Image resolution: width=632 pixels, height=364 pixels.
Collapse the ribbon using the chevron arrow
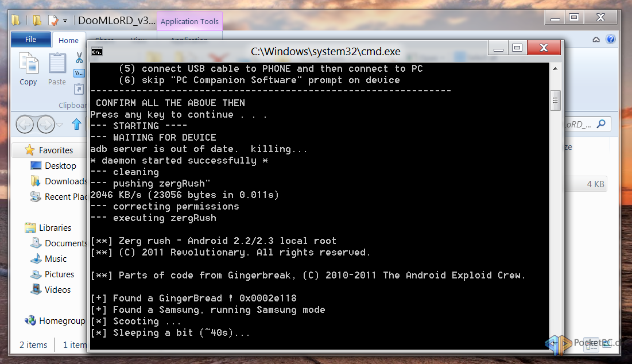coord(596,40)
